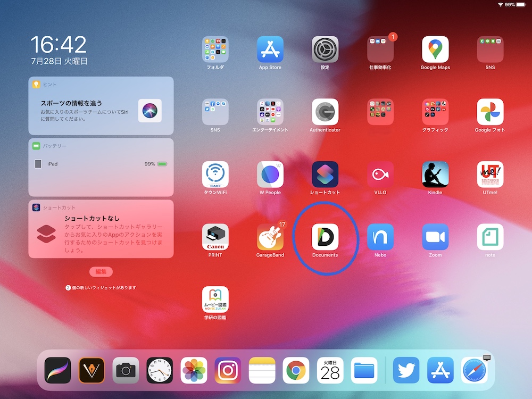Launch W People

(x=270, y=174)
